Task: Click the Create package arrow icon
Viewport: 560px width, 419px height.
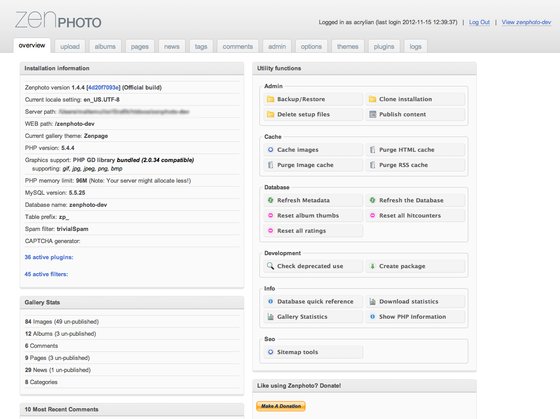Action: click(372, 266)
